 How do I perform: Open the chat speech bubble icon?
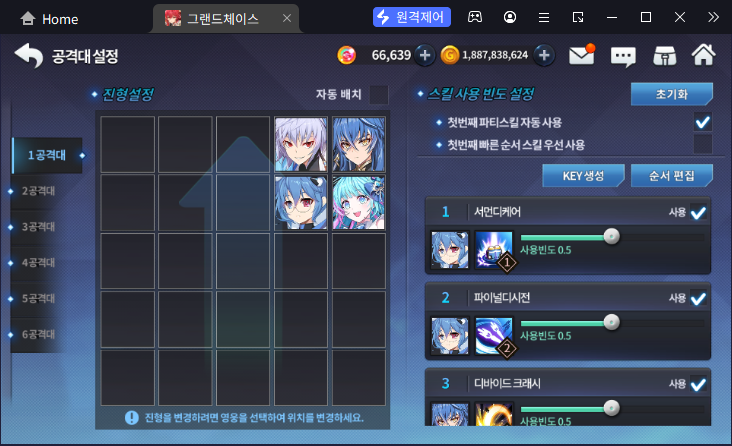pyautogui.click(x=623, y=57)
